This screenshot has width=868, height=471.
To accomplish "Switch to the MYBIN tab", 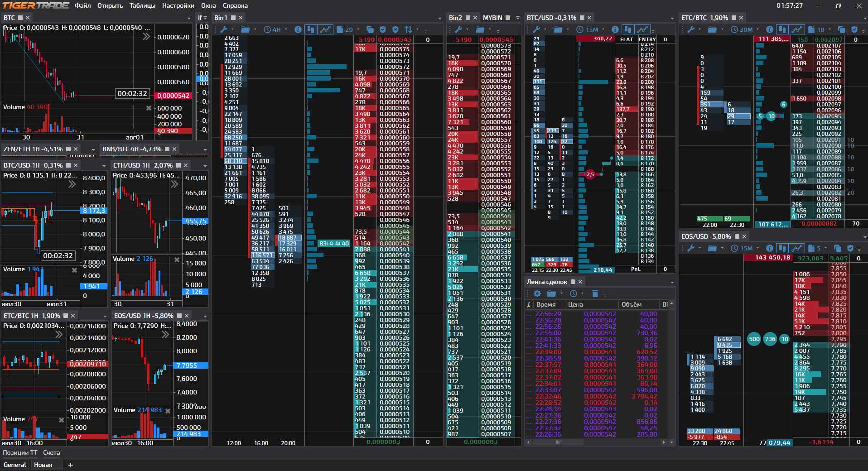I will 492,18.
